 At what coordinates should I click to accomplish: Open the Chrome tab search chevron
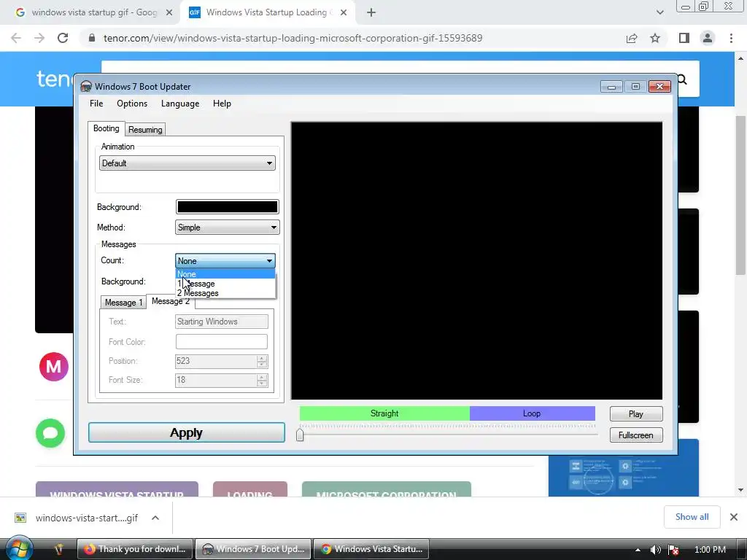coord(659,12)
